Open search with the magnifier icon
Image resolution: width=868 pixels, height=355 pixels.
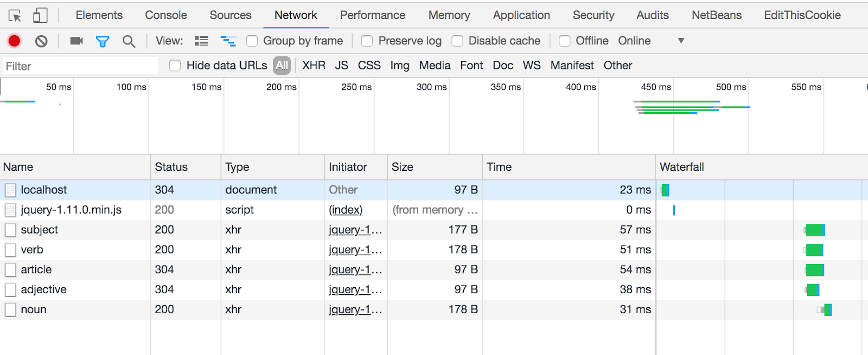tap(129, 41)
